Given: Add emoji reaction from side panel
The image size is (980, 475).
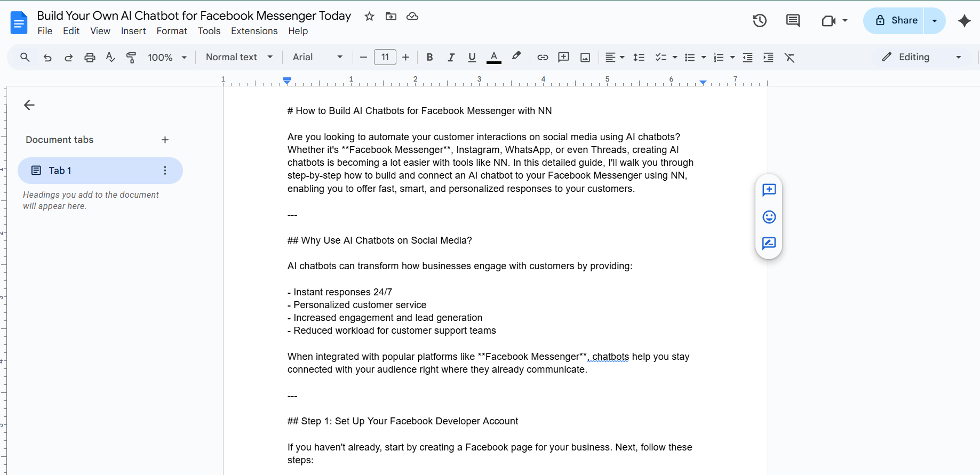Looking at the screenshot, I should click(769, 217).
